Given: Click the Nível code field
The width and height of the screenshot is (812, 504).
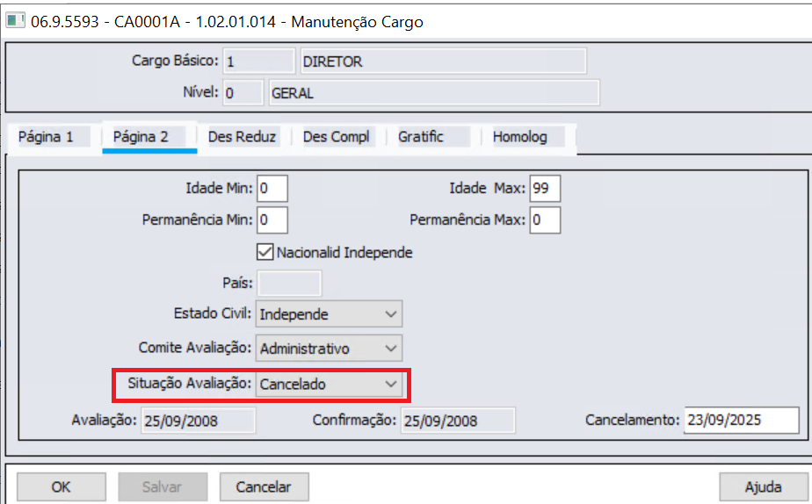Looking at the screenshot, I should 243,92.
